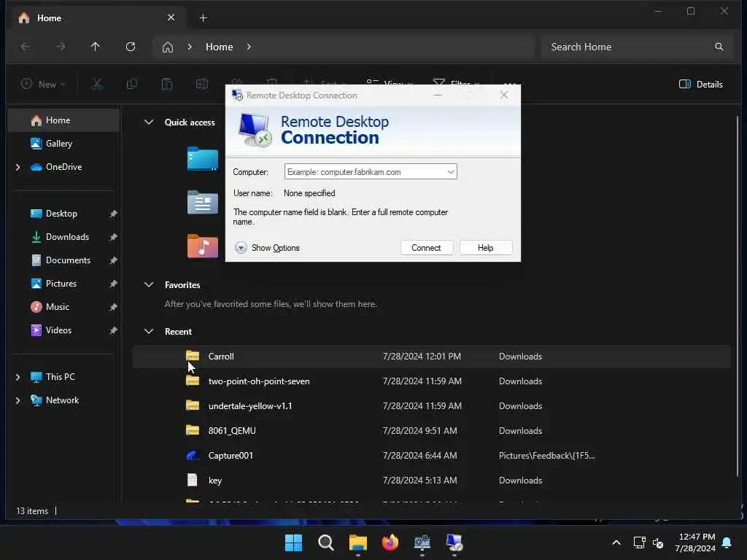This screenshot has height=560, width=747.
Task: Select the Carroll folder in Recent
Action: 431,357
